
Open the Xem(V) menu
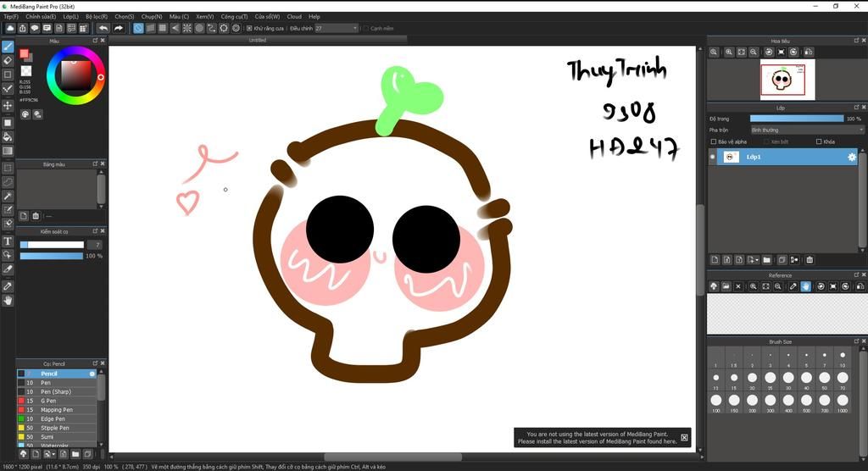[205, 17]
